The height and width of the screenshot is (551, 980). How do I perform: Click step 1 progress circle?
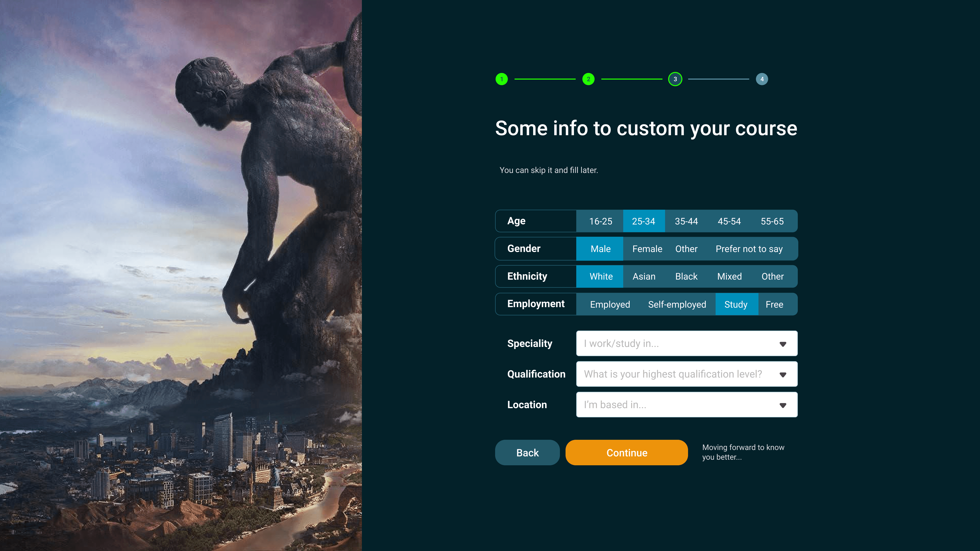pos(501,79)
